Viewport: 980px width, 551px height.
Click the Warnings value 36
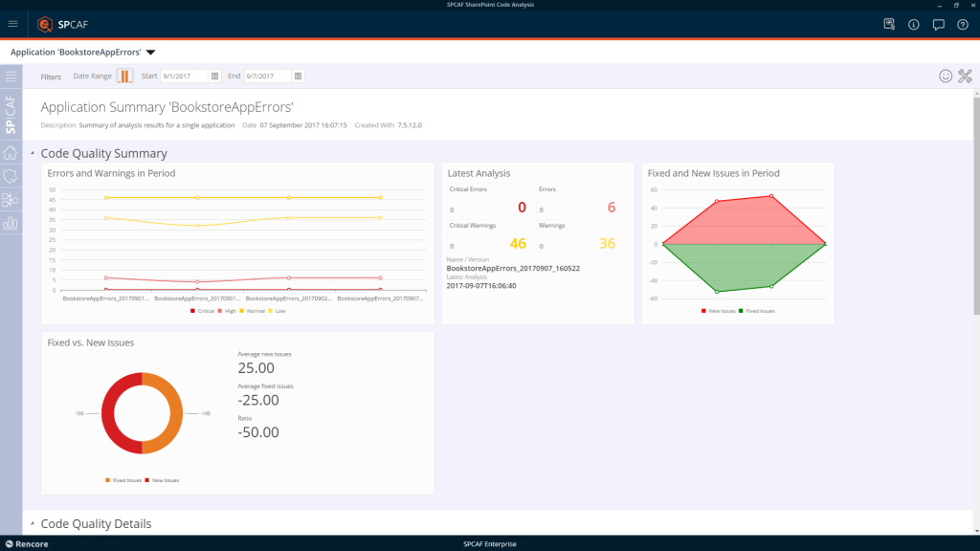point(607,244)
